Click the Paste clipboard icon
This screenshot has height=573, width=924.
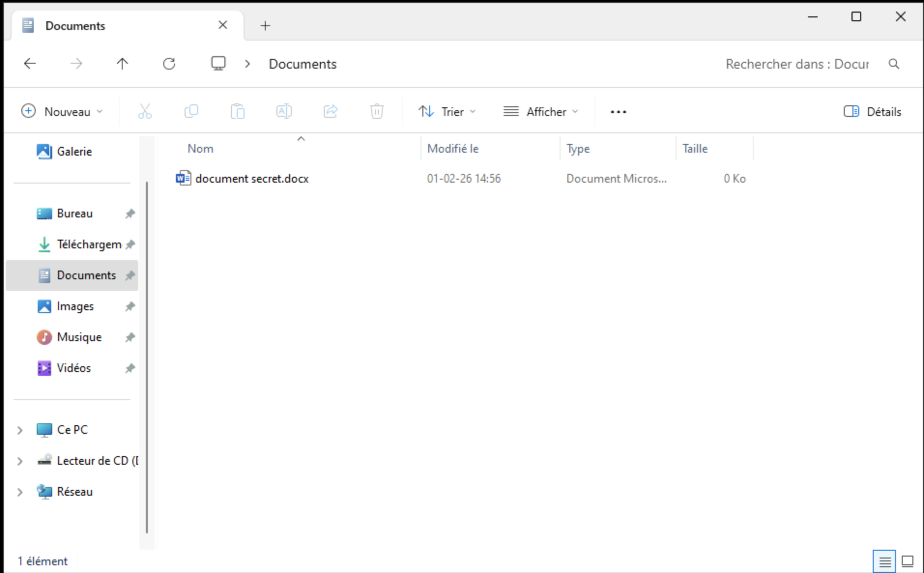237,112
